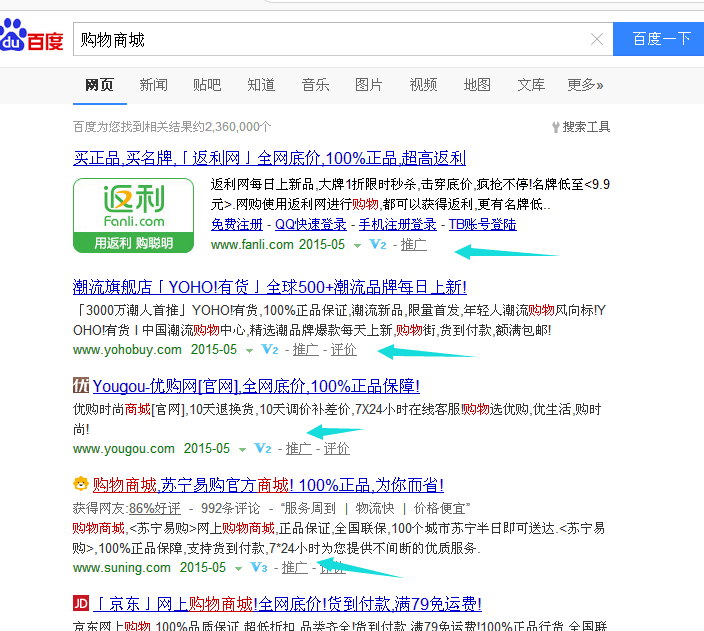Expand dropdown arrow beside www.yohobuy.com
The image size is (704, 631).
(249, 351)
